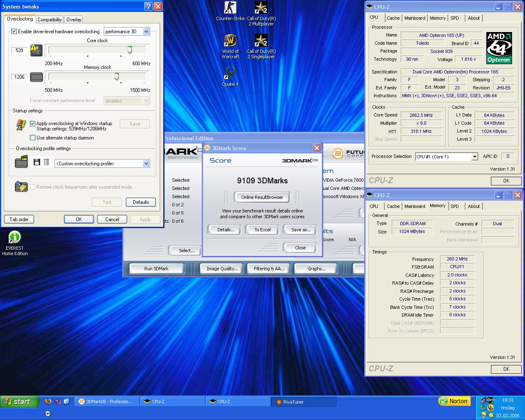Click the memory clock slider handle
The image size is (525, 420).
click(x=117, y=76)
